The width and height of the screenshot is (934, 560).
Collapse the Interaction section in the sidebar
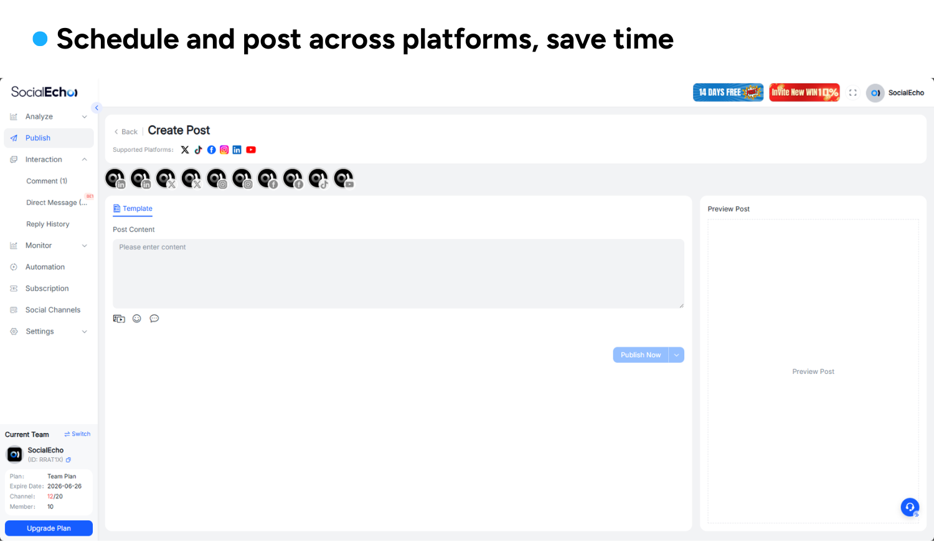point(85,159)
